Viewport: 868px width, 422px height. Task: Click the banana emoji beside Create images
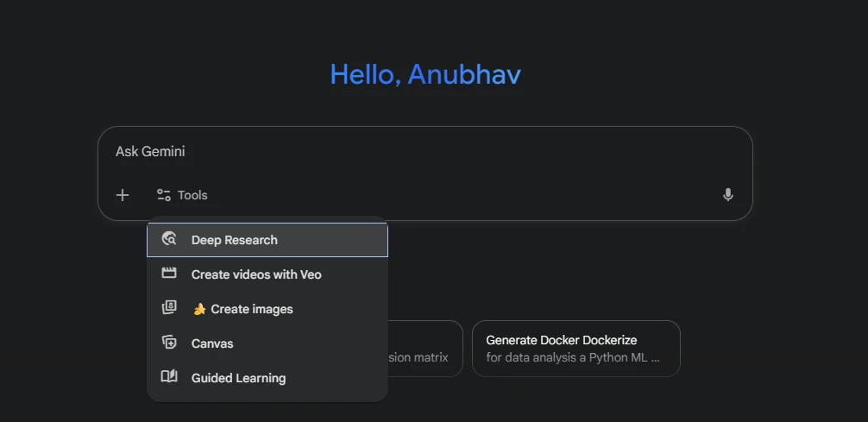pyautogui.click(x=199, y=309)
